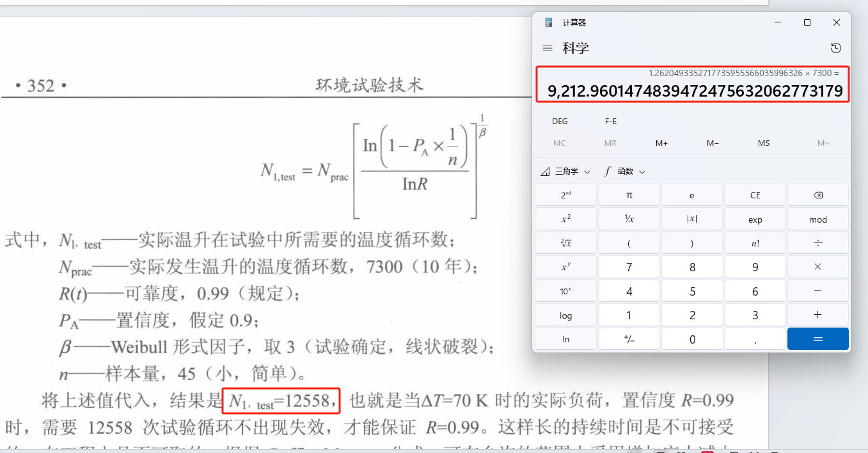Store value with MS memory button
Viewport: 868px width, 453px height.
(764, 143)
